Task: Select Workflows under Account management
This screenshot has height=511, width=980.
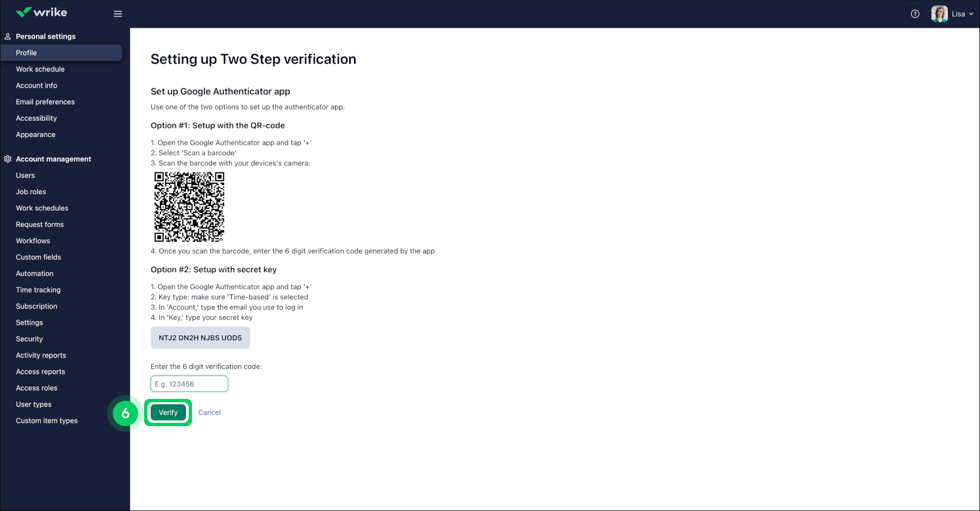Action: (x=33, y=241)
